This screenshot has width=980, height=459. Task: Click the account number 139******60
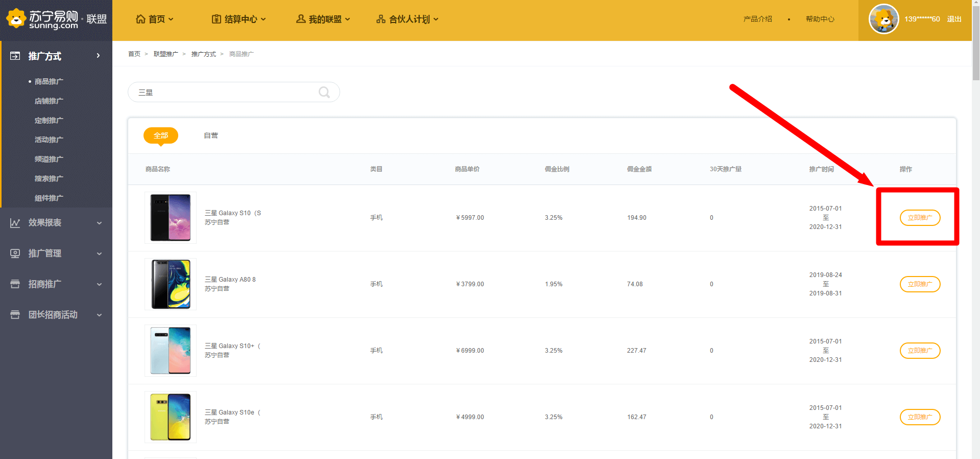(922, 19)
